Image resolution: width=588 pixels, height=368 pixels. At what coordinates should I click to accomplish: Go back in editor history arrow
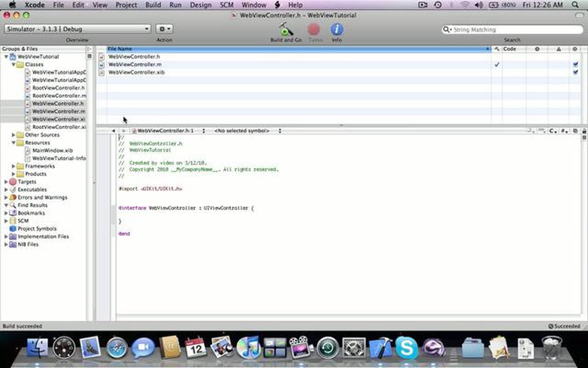tap(113, 131)
